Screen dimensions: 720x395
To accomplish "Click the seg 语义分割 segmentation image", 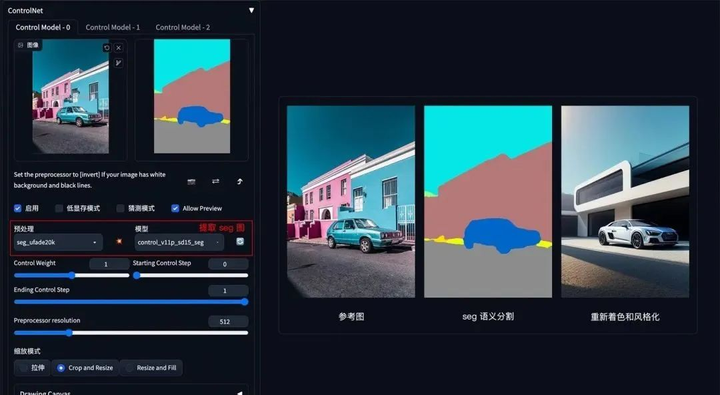I will (x=488, y=202).
